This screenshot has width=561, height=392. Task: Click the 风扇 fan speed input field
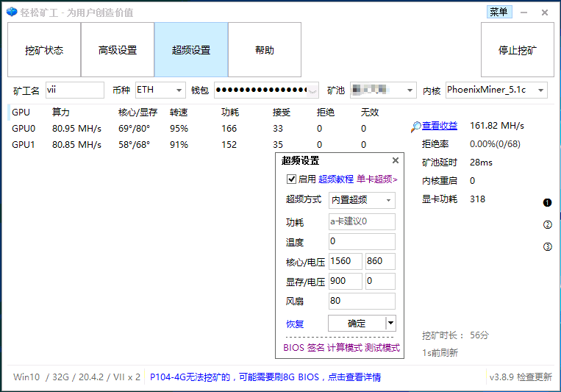pyautogui.click(x=362, y=301)
